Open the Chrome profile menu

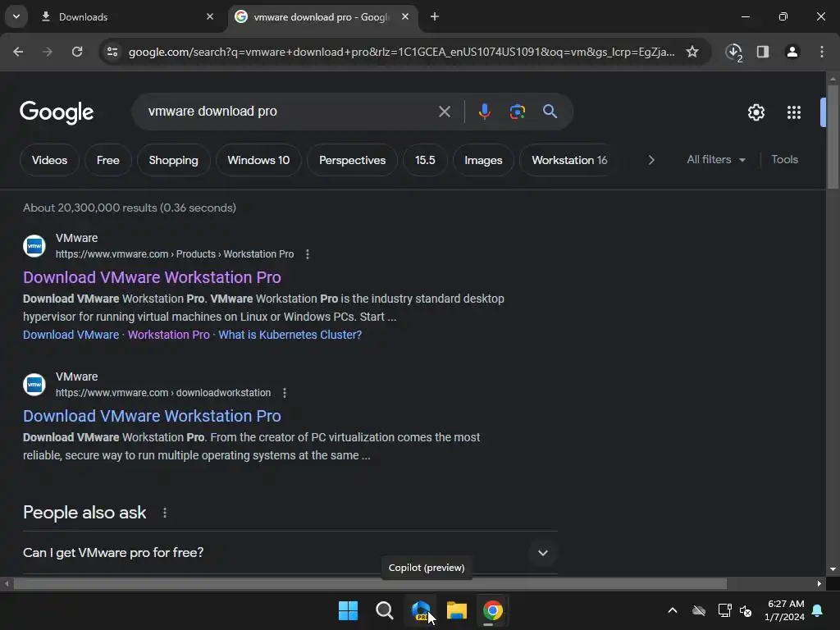tap(792, 52)
